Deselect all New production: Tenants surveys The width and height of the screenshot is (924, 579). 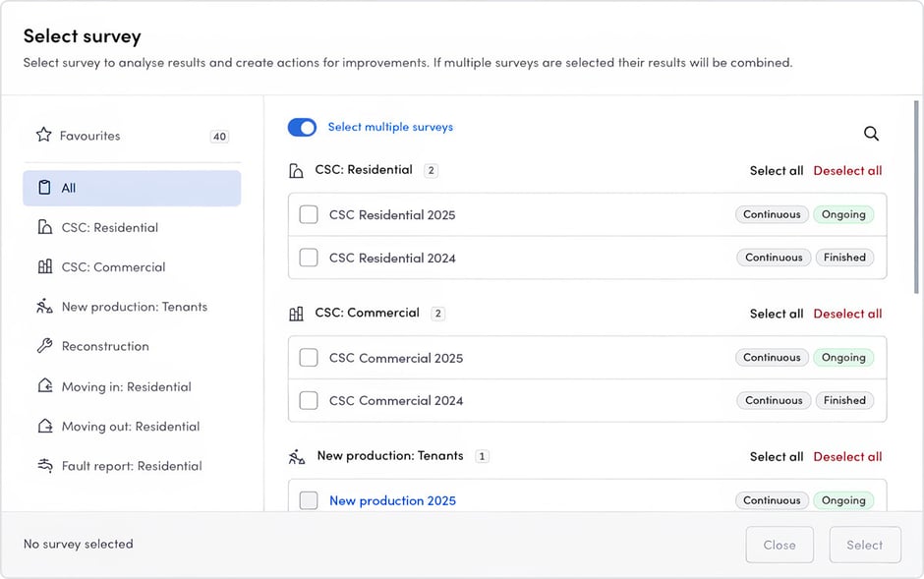847,456
